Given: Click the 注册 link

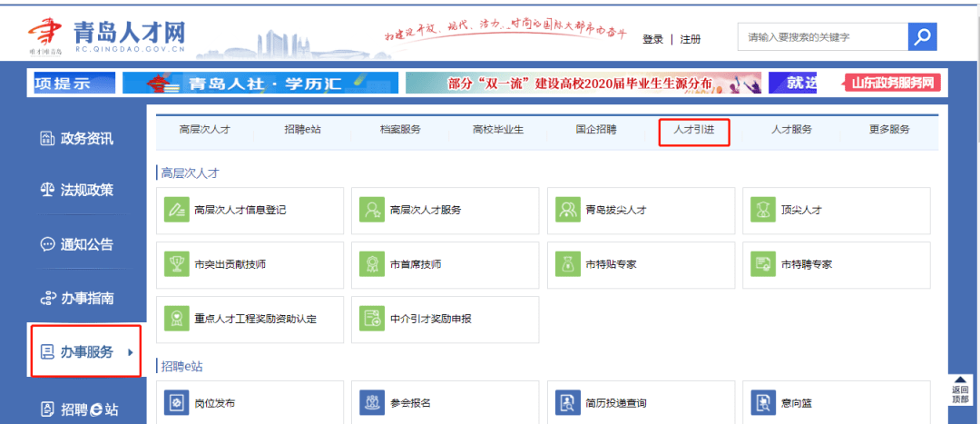Looking at the screenshot, I should (691, 39).
